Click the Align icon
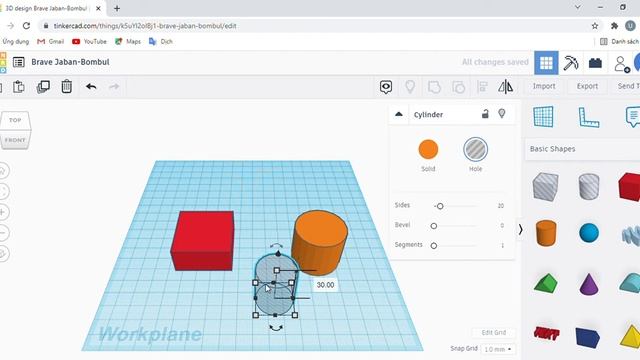Viewport: 640px width, 360px height. (482, 87)
